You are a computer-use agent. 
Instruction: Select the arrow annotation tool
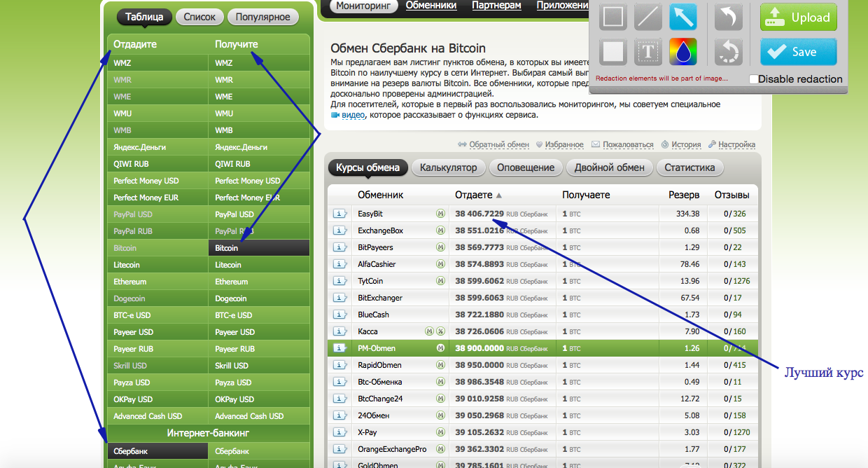point(683,17)
